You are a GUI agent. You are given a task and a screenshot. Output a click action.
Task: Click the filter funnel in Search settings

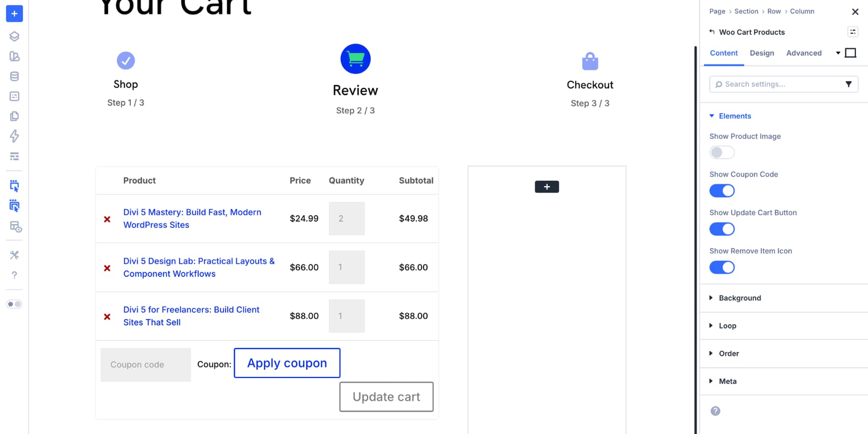(849, 84)
